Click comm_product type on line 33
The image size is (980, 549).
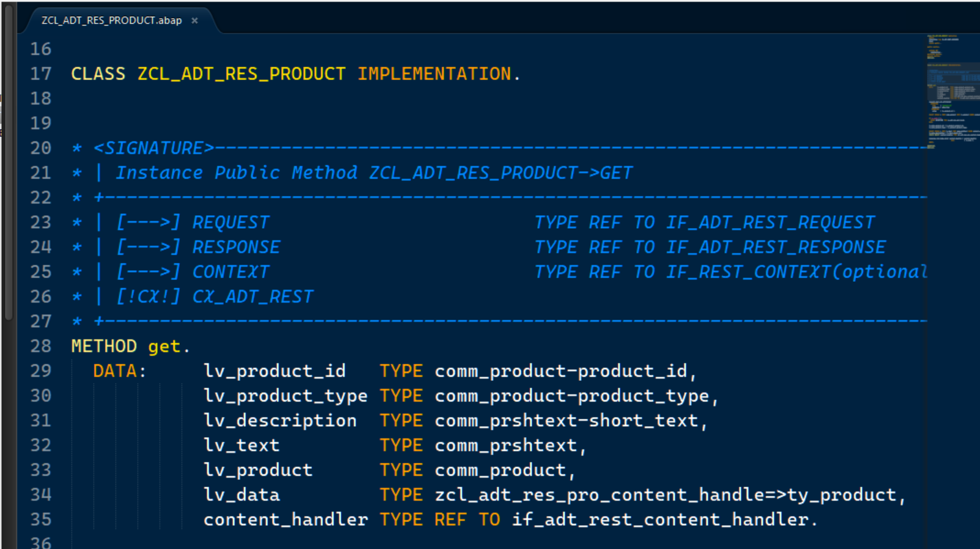click(500, 470)
